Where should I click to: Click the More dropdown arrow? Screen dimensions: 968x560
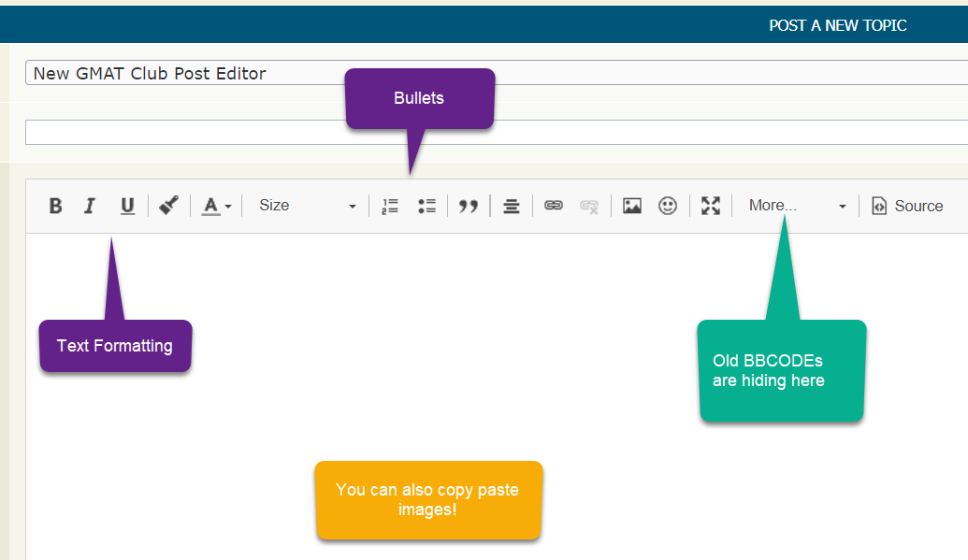(x=842, y=207)
